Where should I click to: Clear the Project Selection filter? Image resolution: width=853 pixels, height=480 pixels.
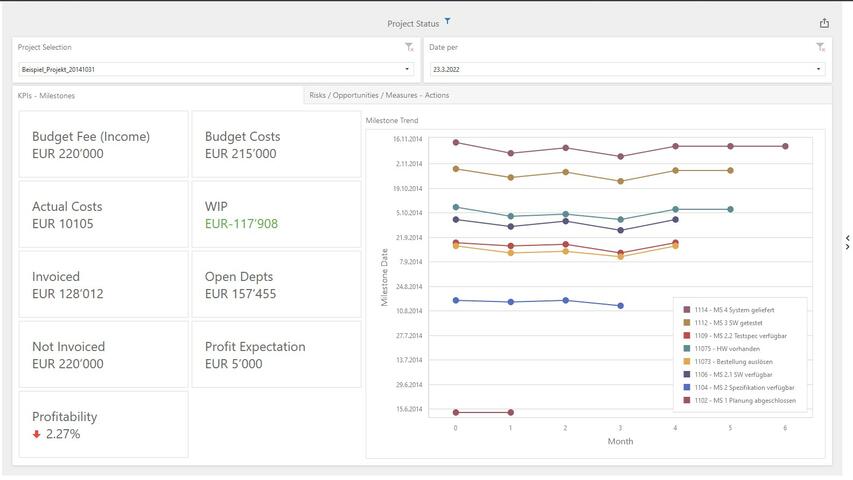coord(409,47)
